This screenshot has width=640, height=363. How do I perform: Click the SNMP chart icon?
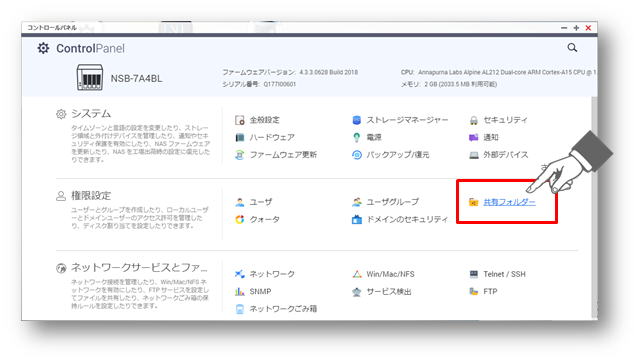tap(240, 292)
